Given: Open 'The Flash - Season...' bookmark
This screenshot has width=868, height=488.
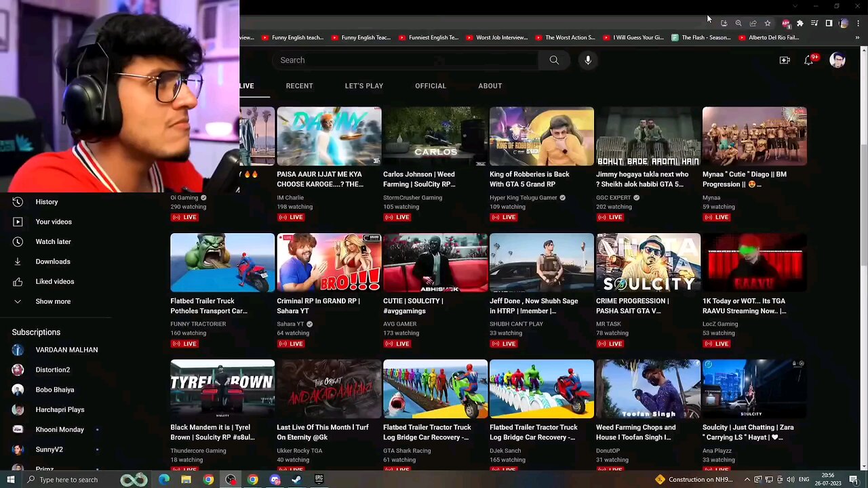Looking at the screenshot, I should [x=701, y=38].
